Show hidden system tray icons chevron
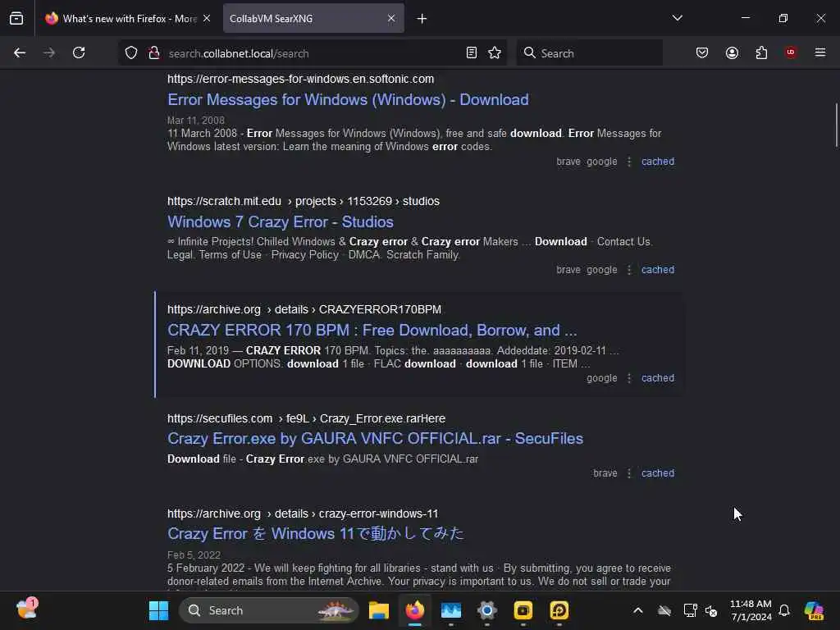The image size is (840, 630). click(638, 610)
